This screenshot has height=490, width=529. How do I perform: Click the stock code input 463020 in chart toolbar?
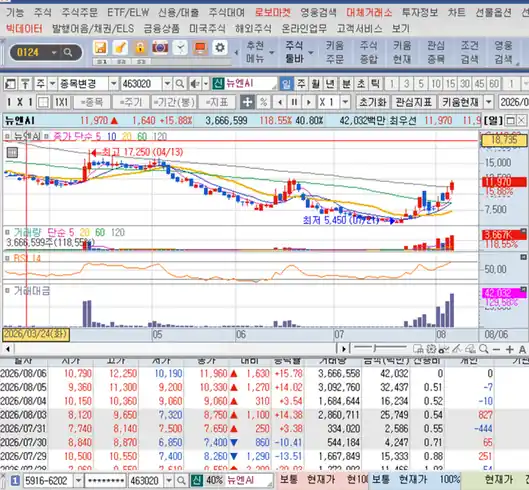click(142, 84)
